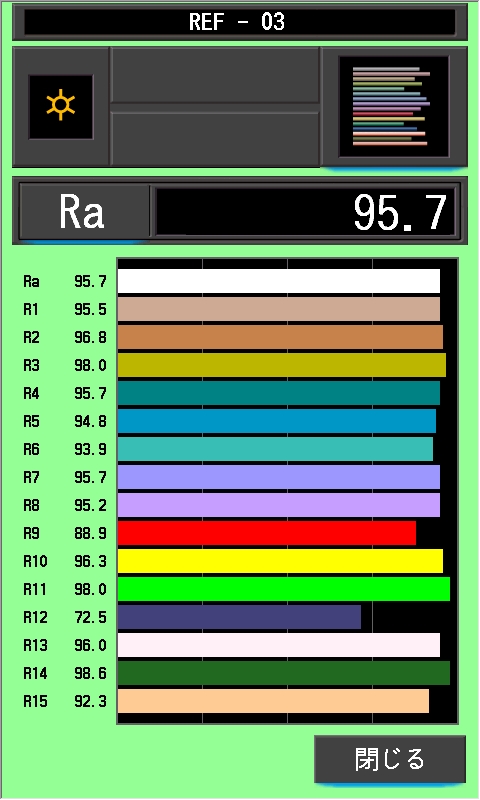The image size is (480, 800).
Task: Click the R8 95.2 value
Action: tap(90, 506)
